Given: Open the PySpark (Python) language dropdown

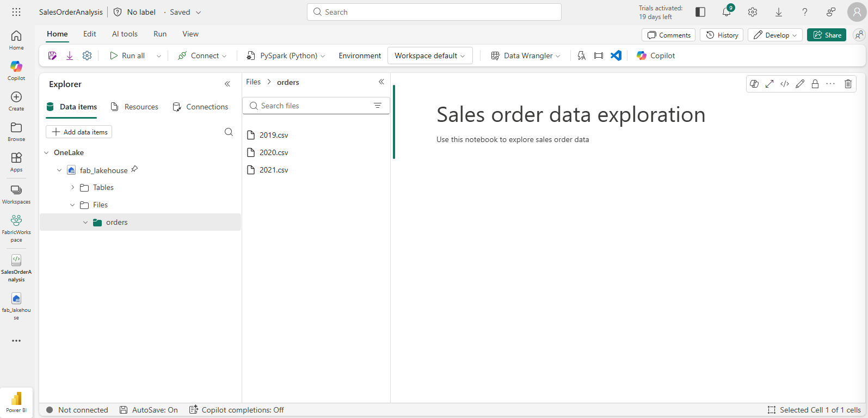Looking at the screenshot, I should point(286,56).
